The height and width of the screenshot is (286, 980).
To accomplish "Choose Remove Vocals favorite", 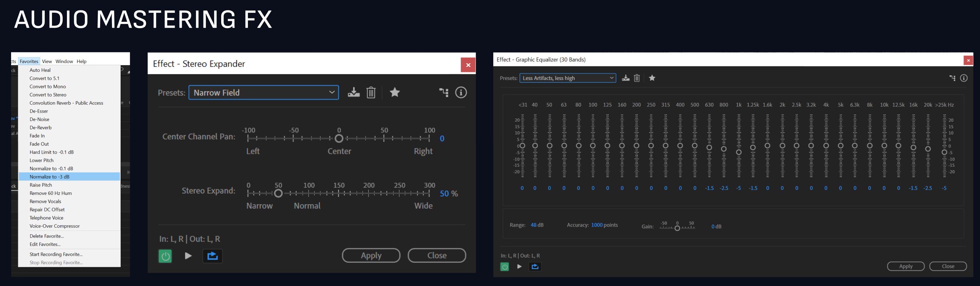I will pos(69,201).
